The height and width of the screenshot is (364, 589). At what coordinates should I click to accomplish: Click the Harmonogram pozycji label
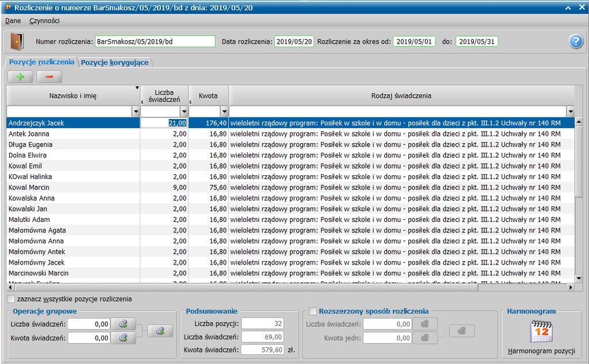(541, 351)
